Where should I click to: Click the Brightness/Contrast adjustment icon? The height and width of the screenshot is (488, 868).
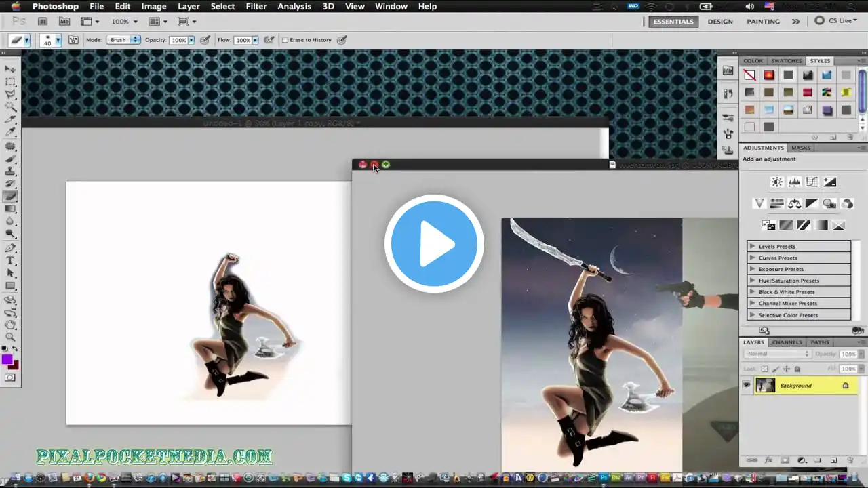(777, 182)
